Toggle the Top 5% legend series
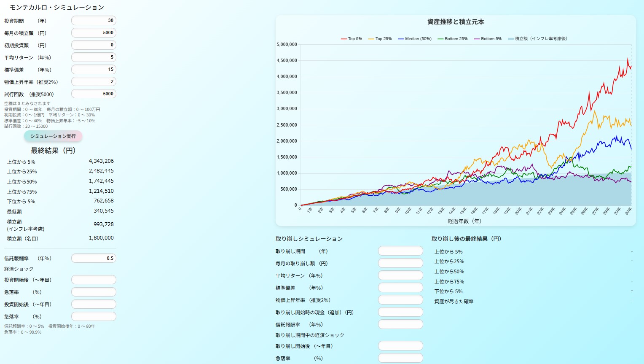This screenshot has width=644, height=364. [352, 39]
